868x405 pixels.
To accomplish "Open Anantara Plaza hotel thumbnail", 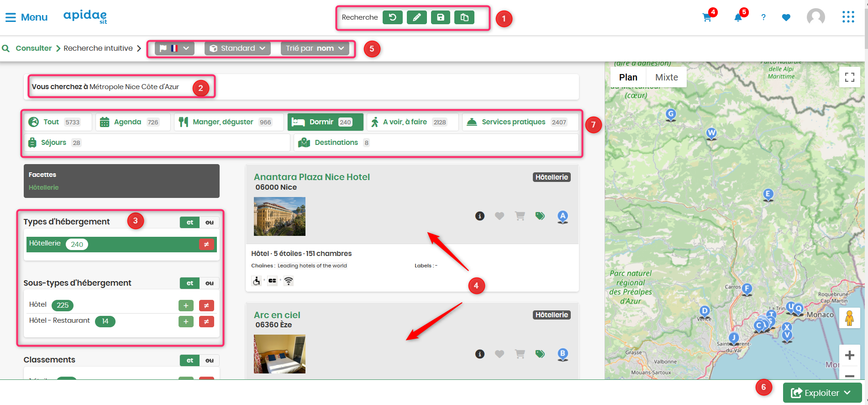I will click(279, 216).
